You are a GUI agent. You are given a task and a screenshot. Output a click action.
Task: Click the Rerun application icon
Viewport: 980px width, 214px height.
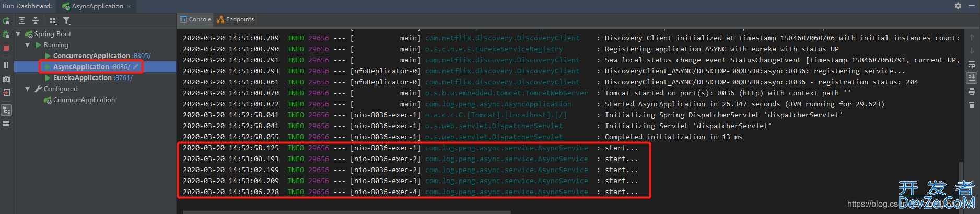coord(6,21)
